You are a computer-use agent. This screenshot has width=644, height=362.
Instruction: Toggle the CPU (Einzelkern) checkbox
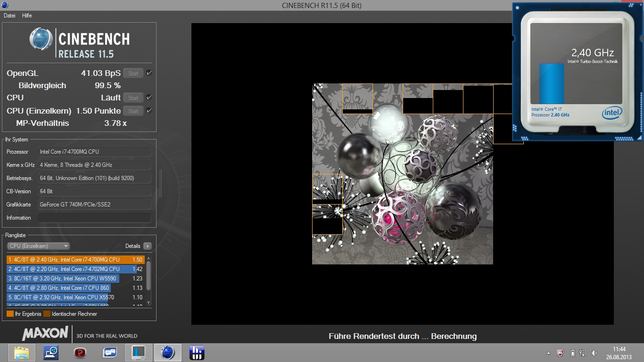[149, 111]
